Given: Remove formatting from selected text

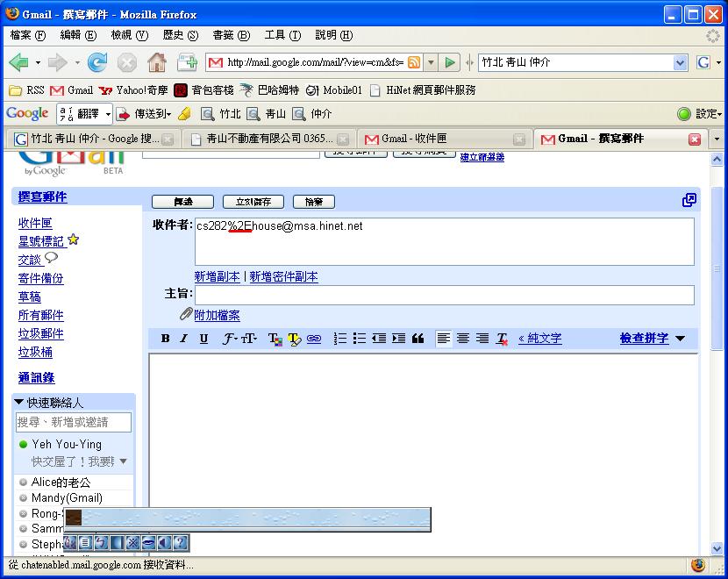Looking at the screenshot, I should [x=502, y=339].
